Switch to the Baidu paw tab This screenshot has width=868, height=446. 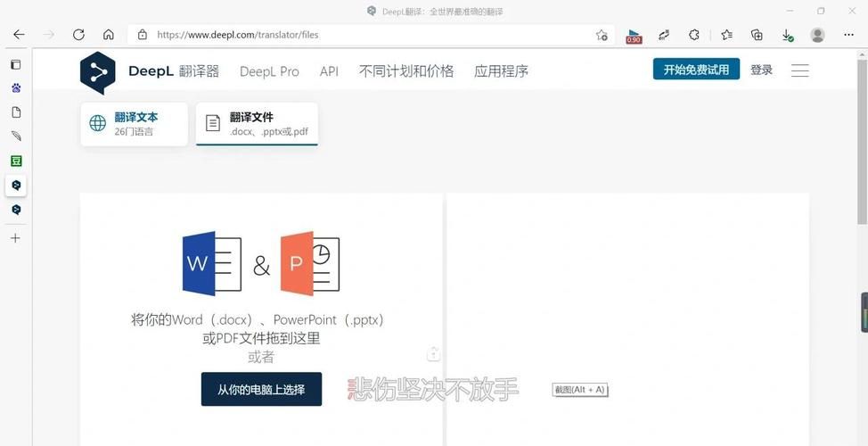pyautogui.click(x=16, y=87)
